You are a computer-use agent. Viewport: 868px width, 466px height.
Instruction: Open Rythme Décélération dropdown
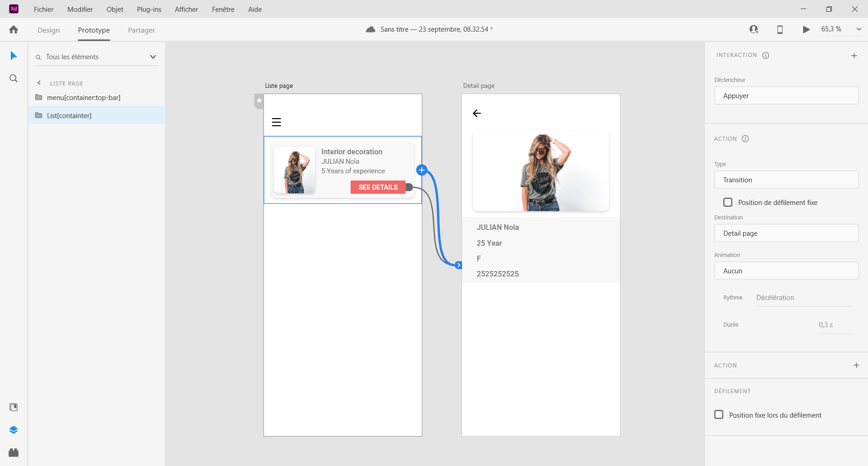(804, 298)
